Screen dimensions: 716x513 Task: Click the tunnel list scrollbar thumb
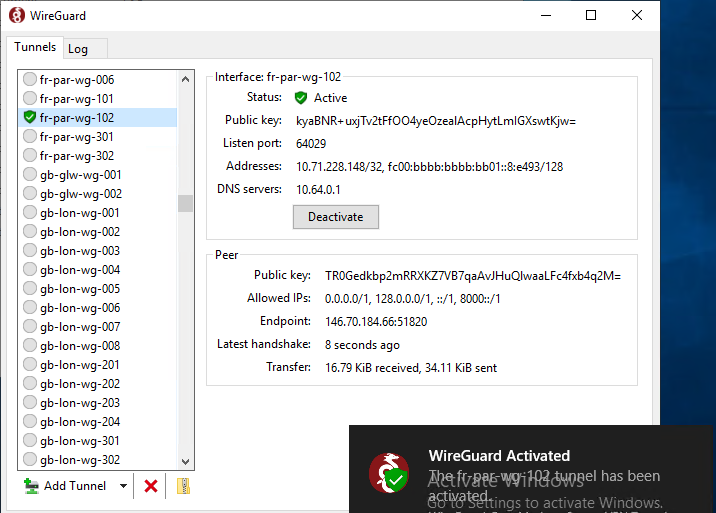click(x=185, y=203)
